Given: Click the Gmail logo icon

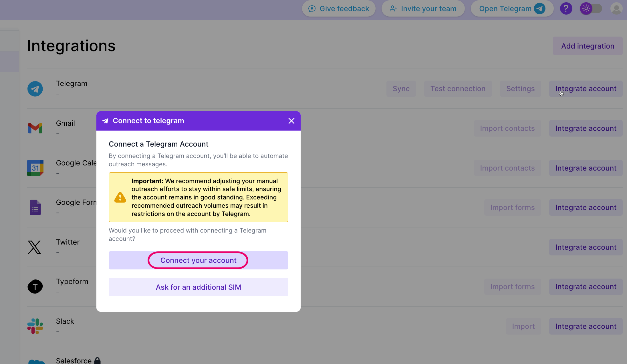Looking at the screenshot, I should click(x=35, y=128).
